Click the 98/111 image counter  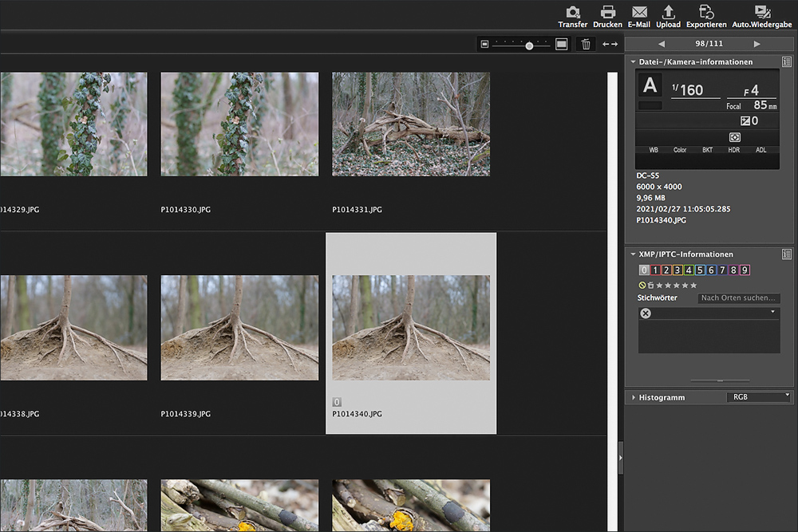709,44
